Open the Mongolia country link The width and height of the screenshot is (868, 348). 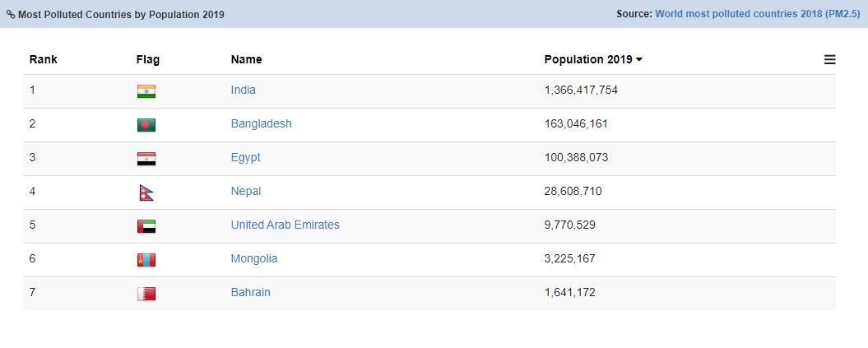253,258
